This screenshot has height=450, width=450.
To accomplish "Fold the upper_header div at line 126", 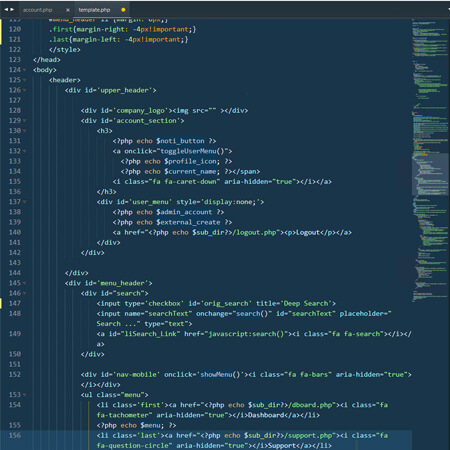I will (24, 90).
